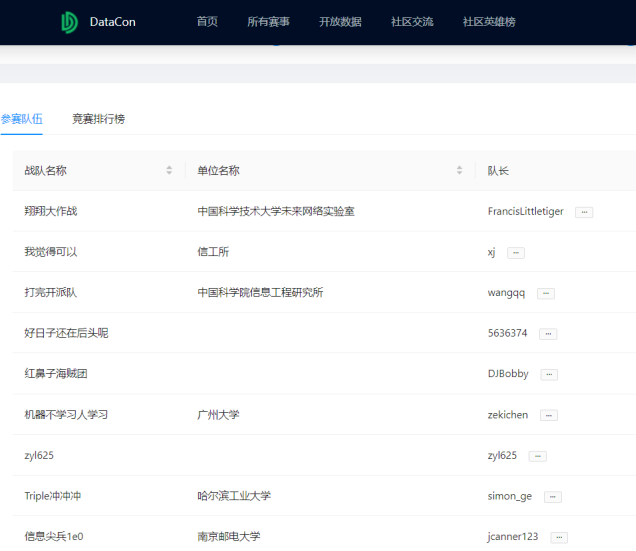
Task: Click organization 信工所
Action: pos(213,252)
